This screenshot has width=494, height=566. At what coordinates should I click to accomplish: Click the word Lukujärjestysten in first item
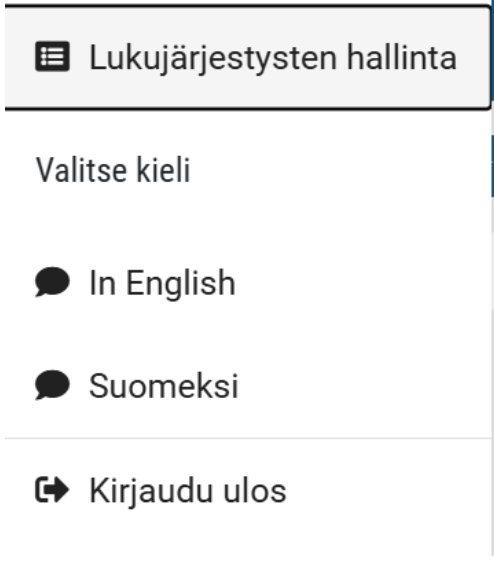click(213, 58)
